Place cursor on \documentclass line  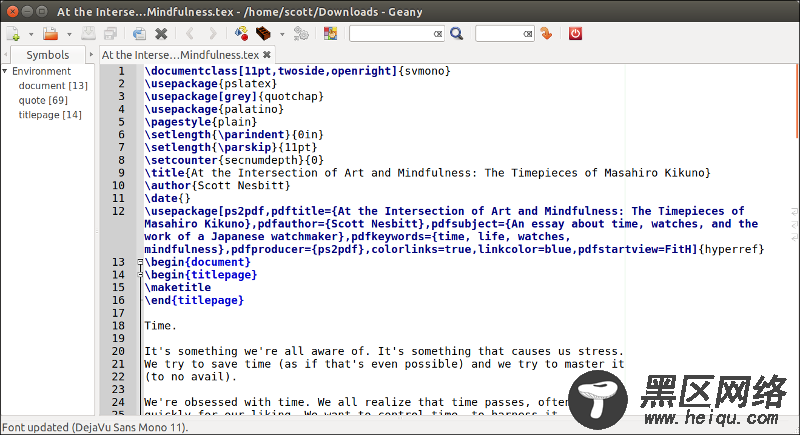click(297, 71)
